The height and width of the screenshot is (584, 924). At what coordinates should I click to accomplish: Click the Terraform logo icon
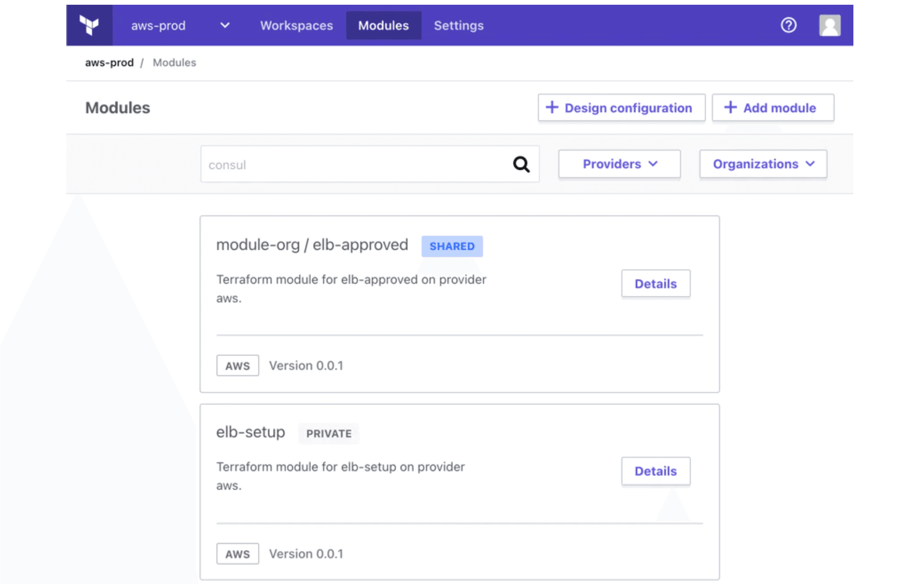pyautogui.click(x=89, y=25)
